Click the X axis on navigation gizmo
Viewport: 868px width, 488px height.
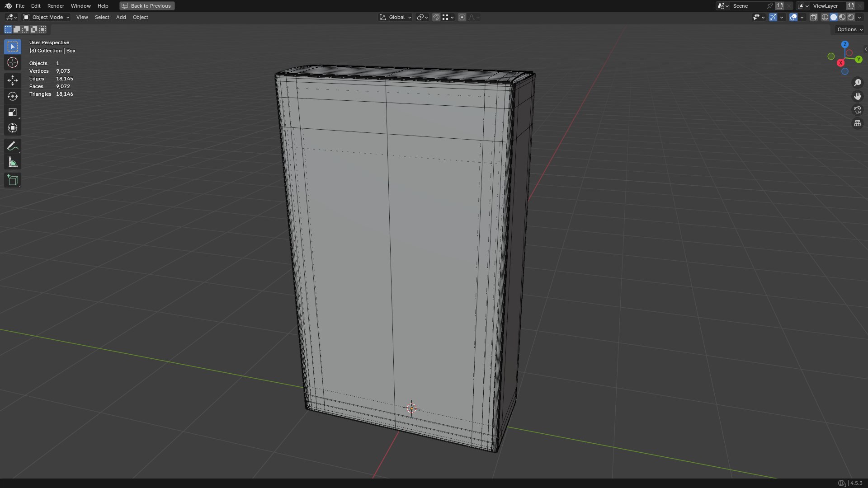(841, 63)
